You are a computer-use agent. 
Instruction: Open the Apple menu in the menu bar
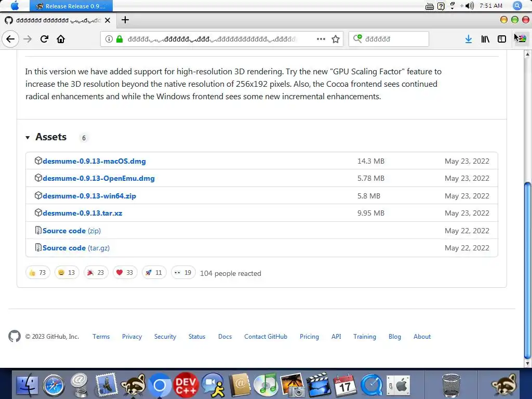[x=15, y=6]
